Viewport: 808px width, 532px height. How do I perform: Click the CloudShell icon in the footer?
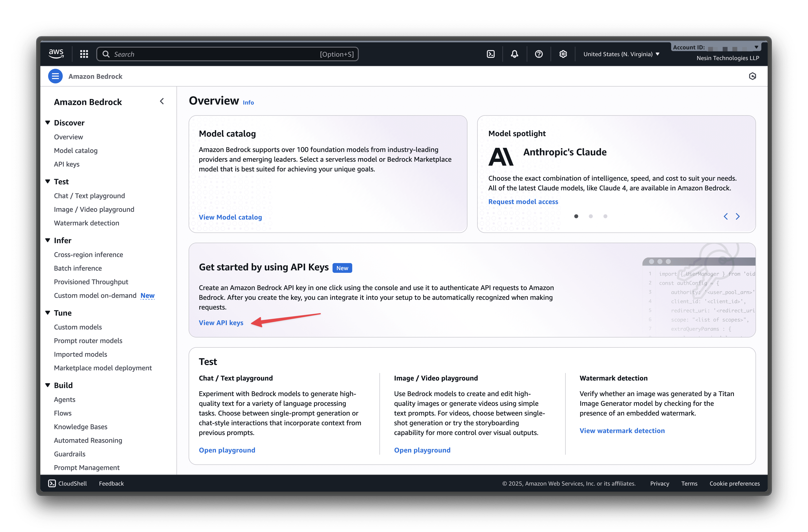point(52,483)
